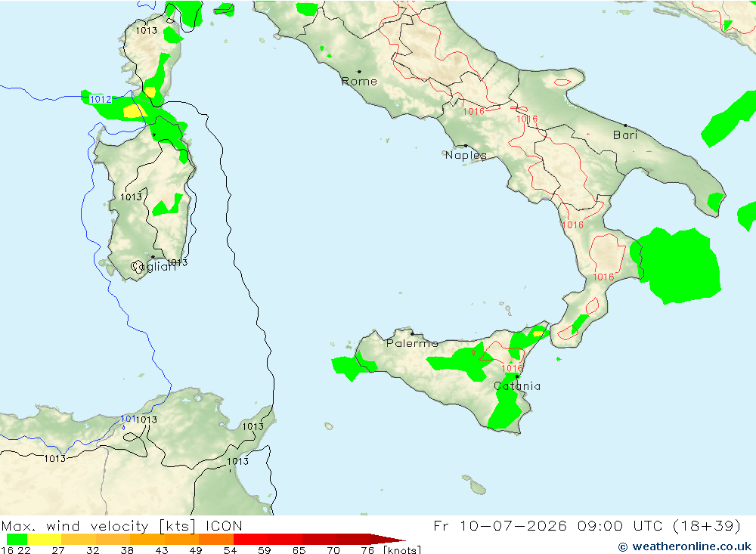Click the legend value 38
756x554 pixels.
[127, 550]
